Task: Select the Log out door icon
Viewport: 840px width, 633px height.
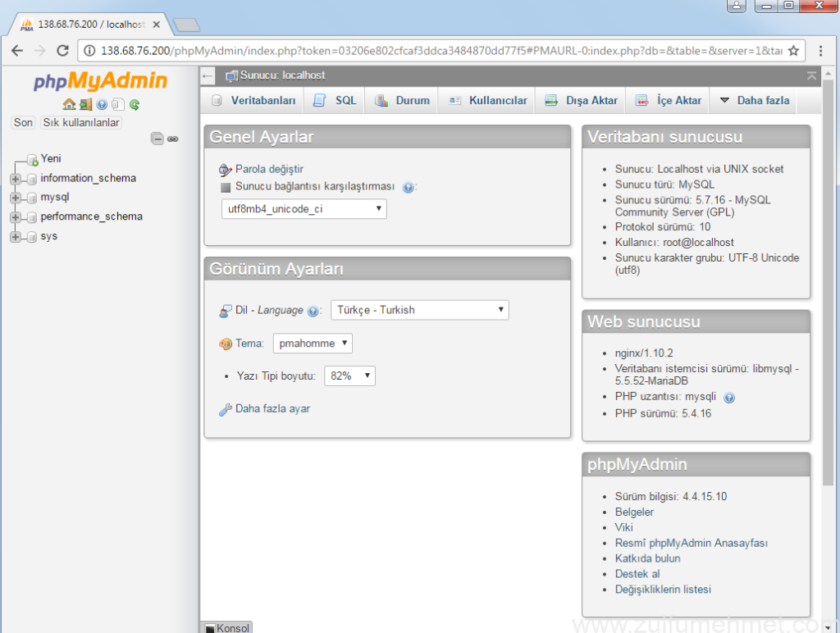Action: pyautogui.click(x=85, y=105)
